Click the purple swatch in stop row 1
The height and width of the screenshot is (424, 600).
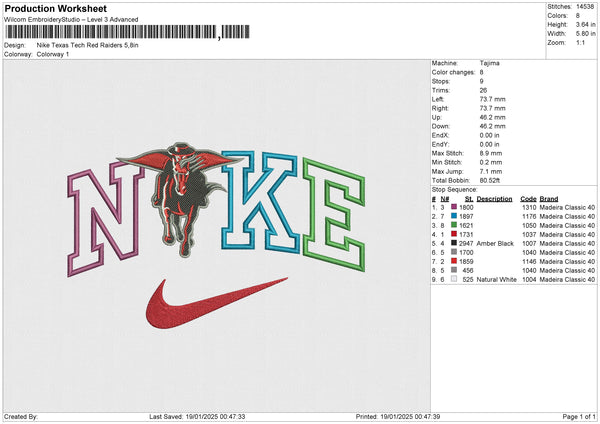pyautogui.click(x=454, y=207)
